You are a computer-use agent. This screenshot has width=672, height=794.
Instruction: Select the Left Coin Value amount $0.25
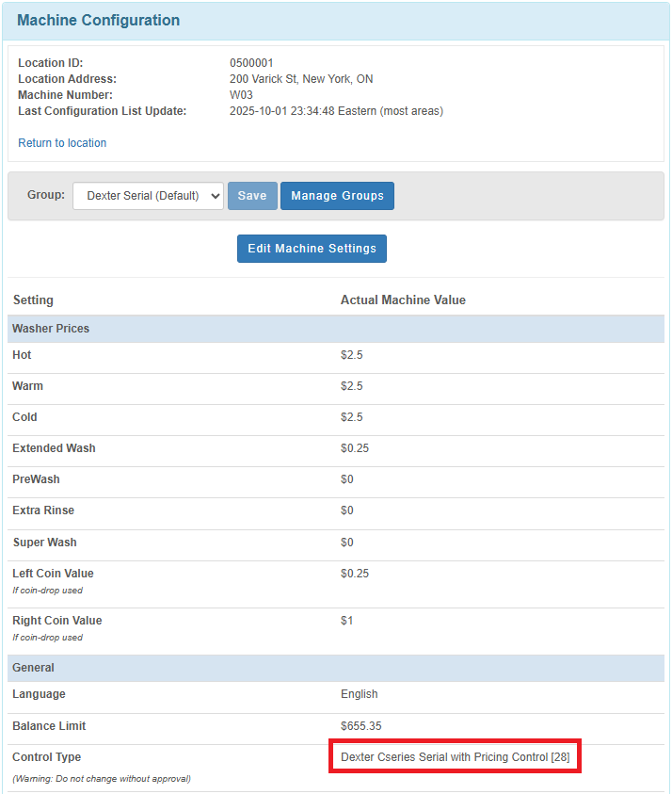tap(355, 574)
